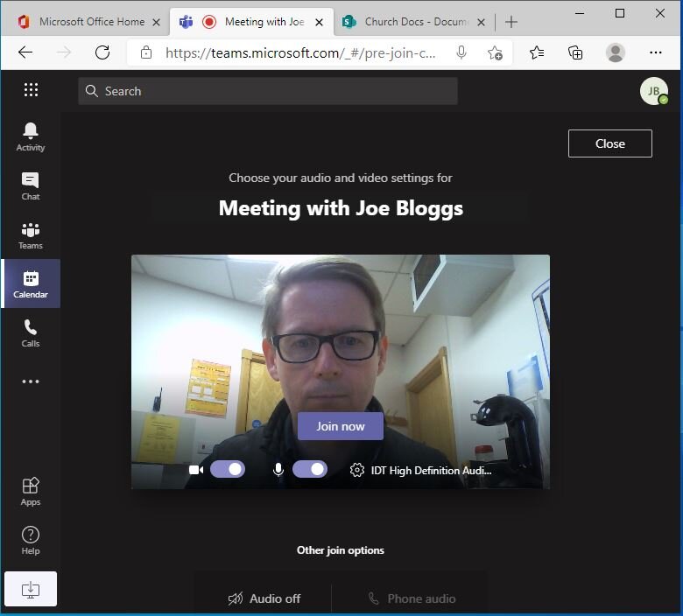Join the meeting now
Screen dimensions: 683x616
tap(341, 426)
